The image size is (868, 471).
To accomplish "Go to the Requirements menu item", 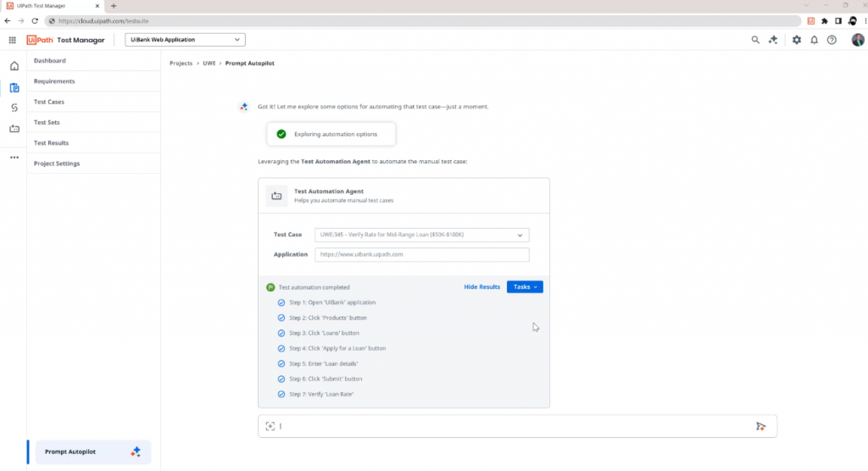I will click(x=54, y=81).
